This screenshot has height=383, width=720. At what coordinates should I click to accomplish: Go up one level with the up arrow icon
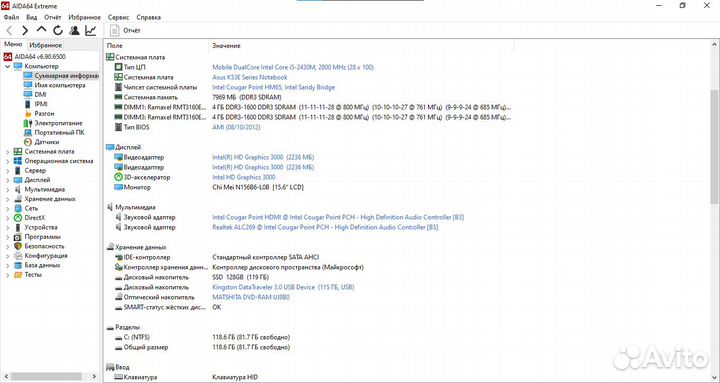coord(41,30)
